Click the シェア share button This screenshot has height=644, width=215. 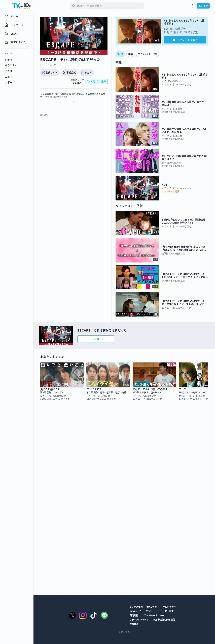(87, 73)
